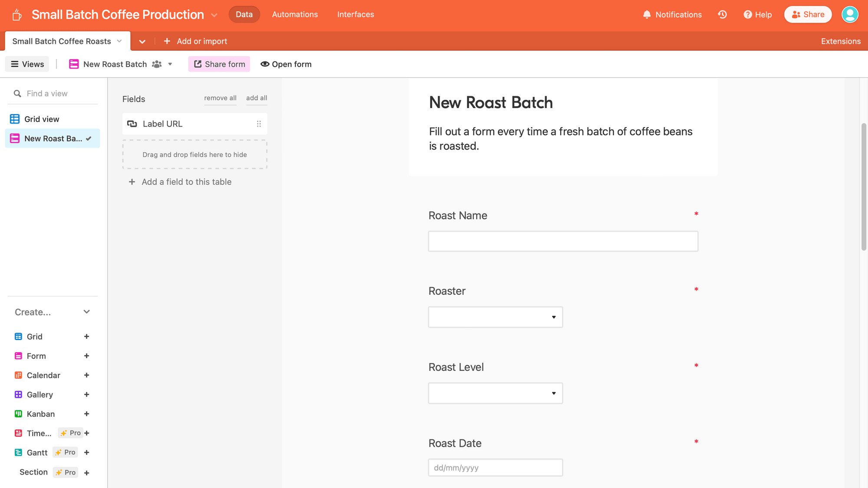This screenshot has height=488, width=868.
Task: Open the Roaster dropdown
Action: point(495,317)
